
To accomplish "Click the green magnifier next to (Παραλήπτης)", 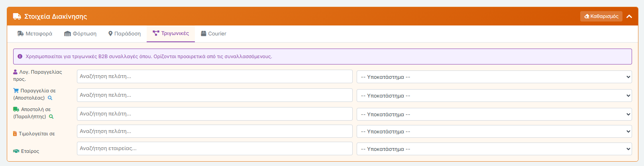I will (x=51, y=117).
